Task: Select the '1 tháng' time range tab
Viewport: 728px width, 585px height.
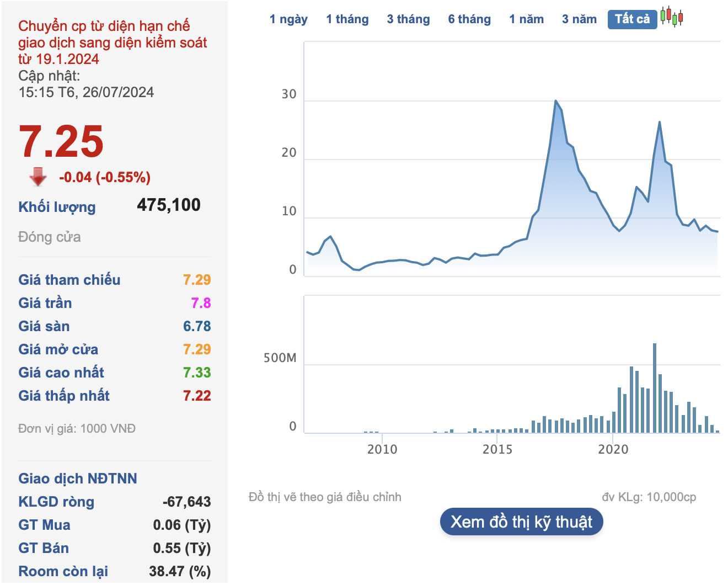Action: (x=347, y=19)
